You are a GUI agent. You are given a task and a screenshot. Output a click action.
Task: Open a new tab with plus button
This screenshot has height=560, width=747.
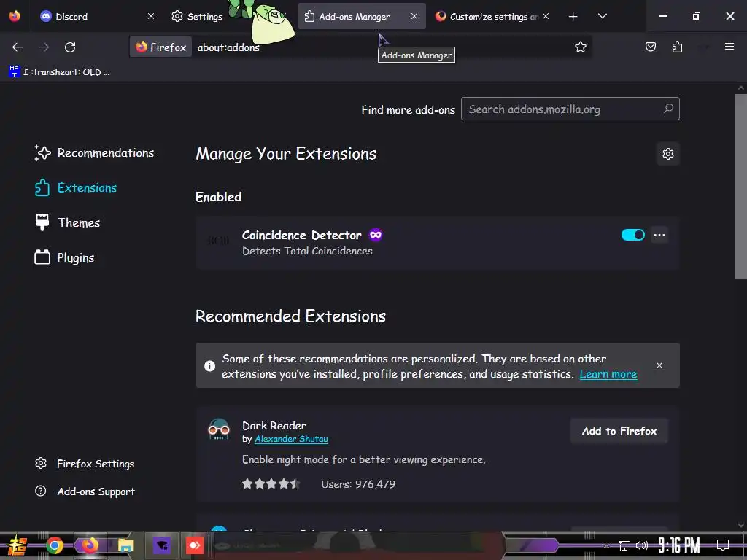pos(573,17)
